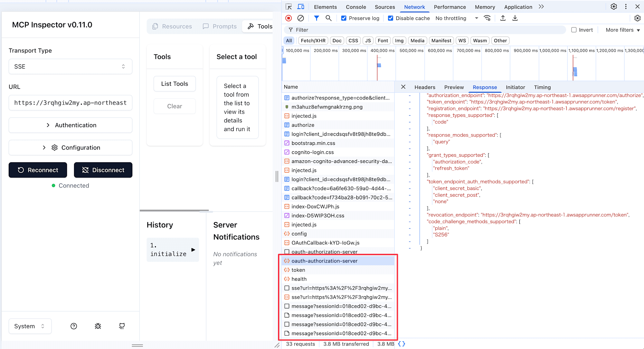Open the Preview detail tab
This screenshot has width=644, height=349.
(x=454, y=87)
